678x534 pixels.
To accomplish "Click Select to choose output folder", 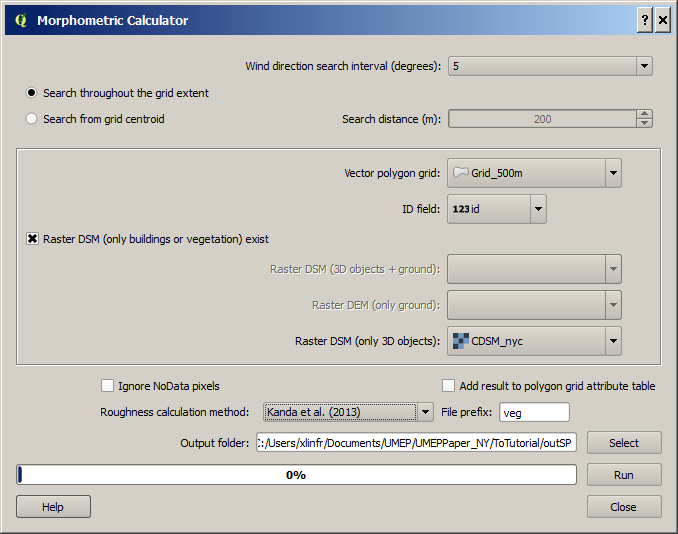I will click(624, 443).
